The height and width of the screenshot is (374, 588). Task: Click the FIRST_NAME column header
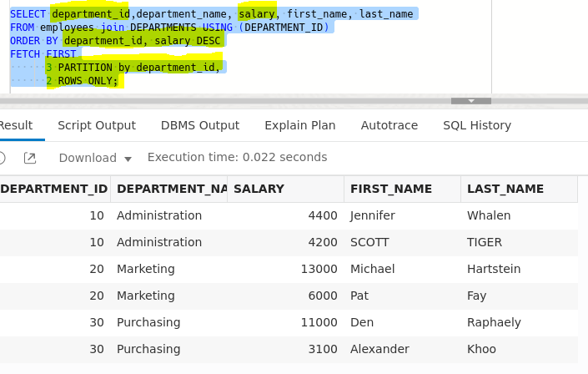(x=390, y=189)
